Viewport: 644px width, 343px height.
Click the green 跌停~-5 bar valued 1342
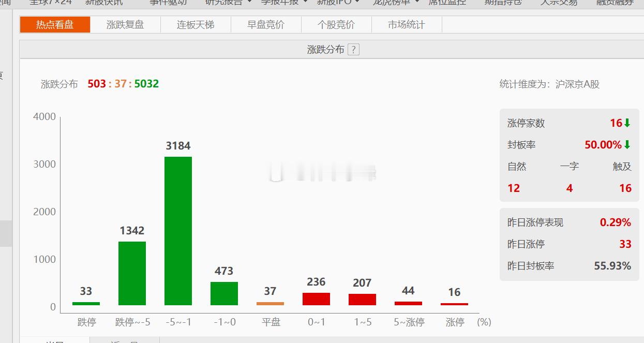point(132,273)
